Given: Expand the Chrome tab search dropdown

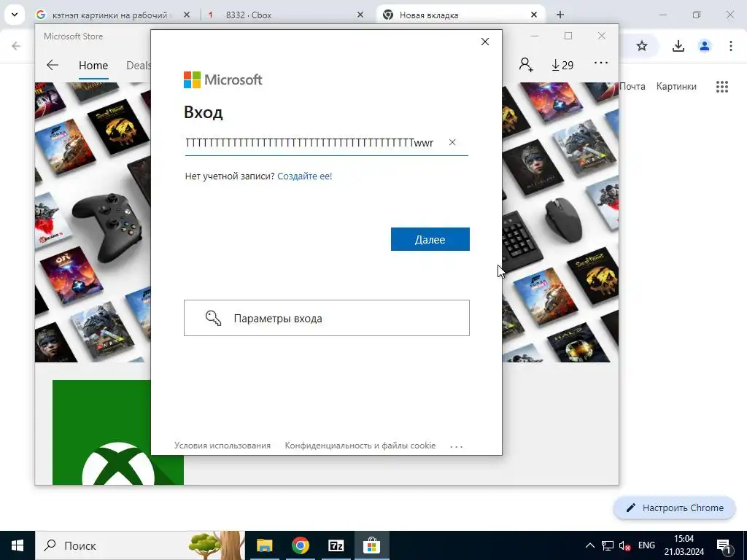Looking at the screenshot, I should 15,15.
